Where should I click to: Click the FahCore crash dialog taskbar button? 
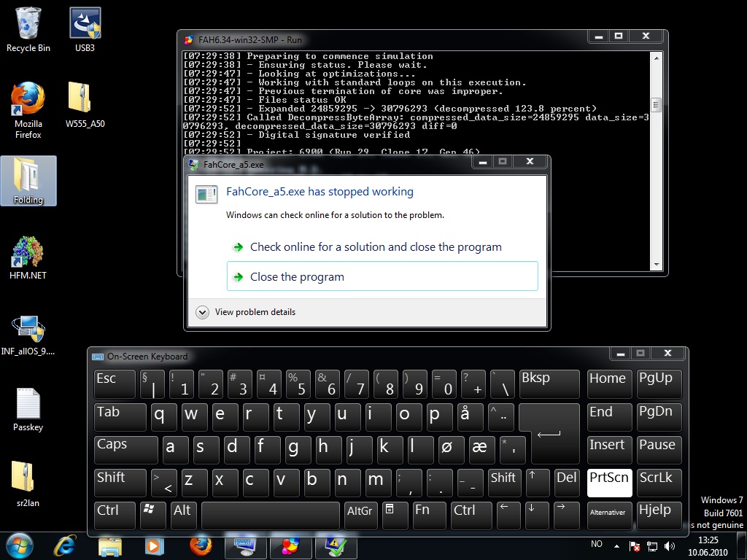pyautogui.click(x=336, y=547)
